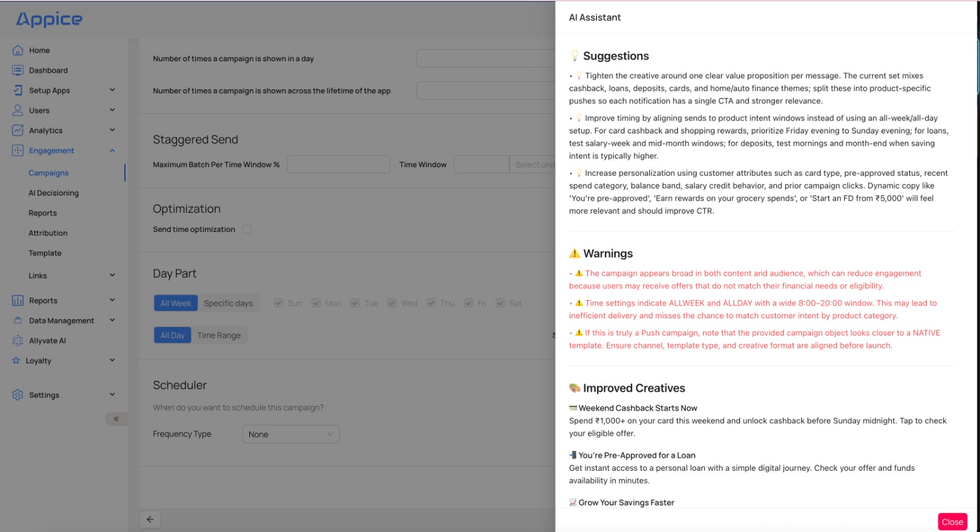Viewport: 980px width, 532px height.
Task: Toggle the Thu day checkbox
Action: click(431, 303)
